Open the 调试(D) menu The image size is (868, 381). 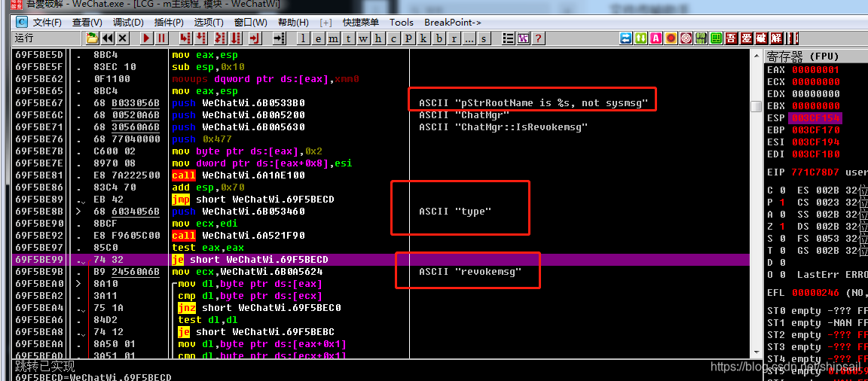click(x=128, y=22)
